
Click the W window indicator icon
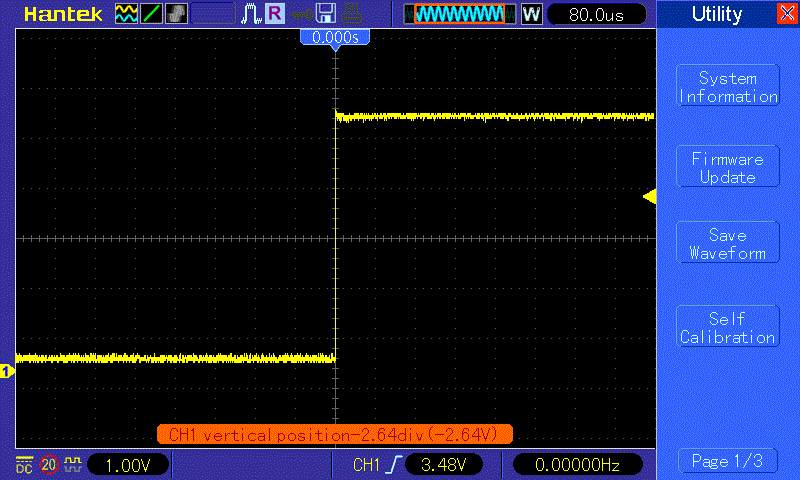(531, 14)
